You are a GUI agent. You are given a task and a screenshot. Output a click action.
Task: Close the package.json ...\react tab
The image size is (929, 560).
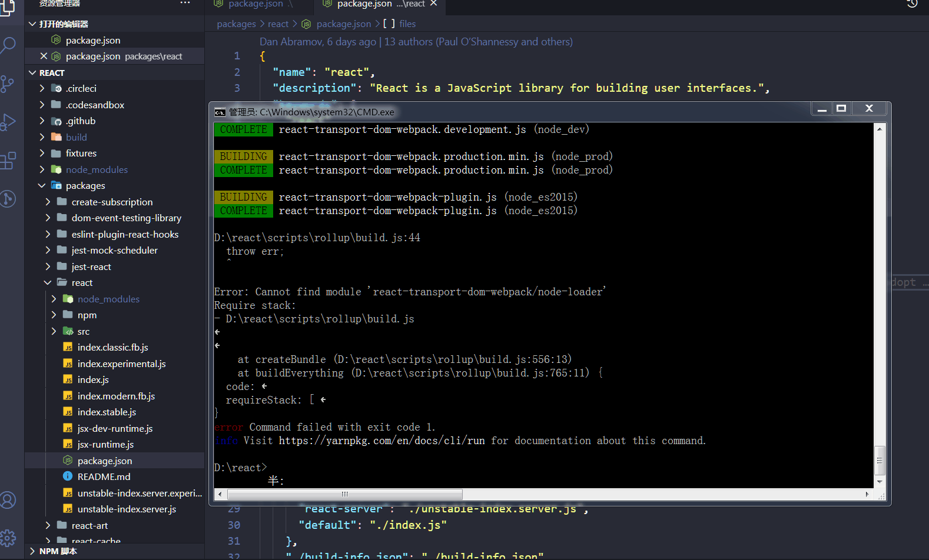coord(434,4)
